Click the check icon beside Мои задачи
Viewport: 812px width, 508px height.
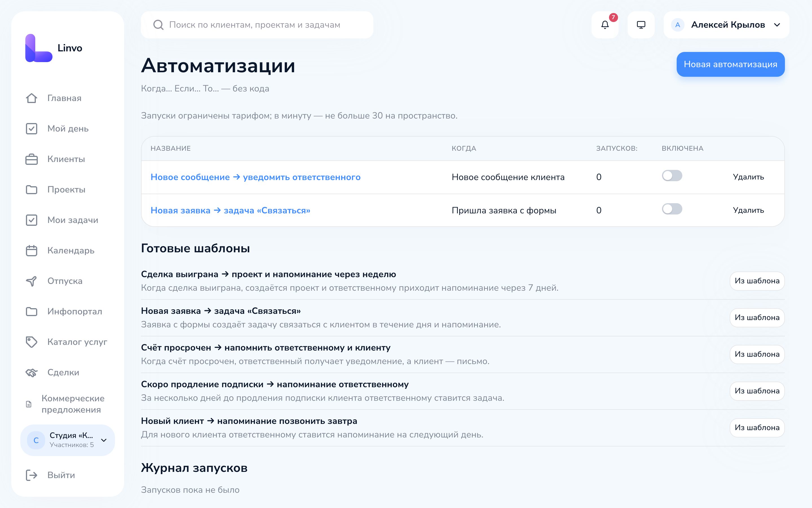[x=32, y=220]
